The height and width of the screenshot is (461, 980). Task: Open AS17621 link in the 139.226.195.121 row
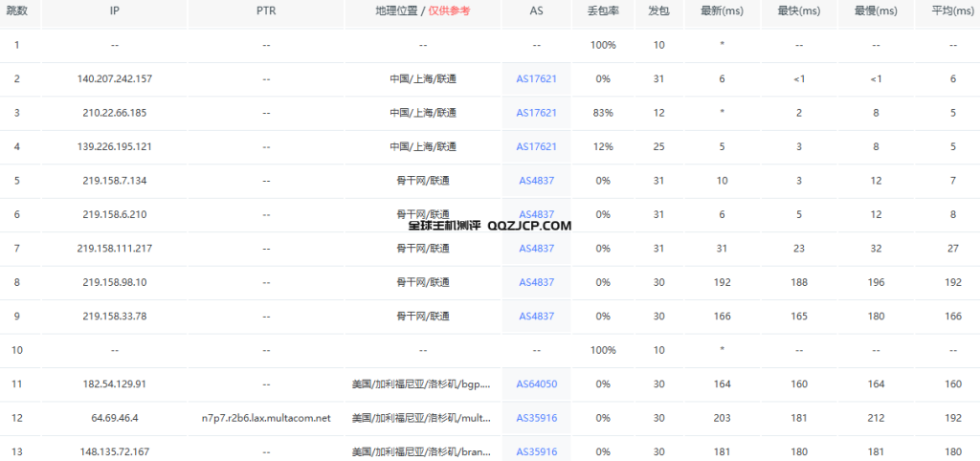536,146
